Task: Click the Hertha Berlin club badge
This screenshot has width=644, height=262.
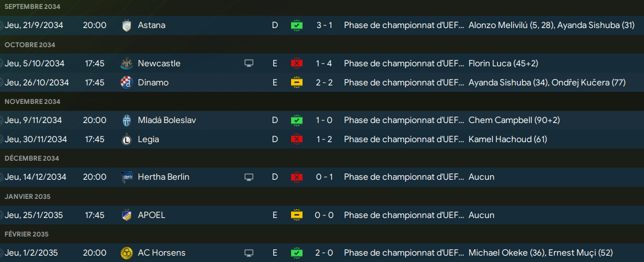Action: click(x=126, y=177)
